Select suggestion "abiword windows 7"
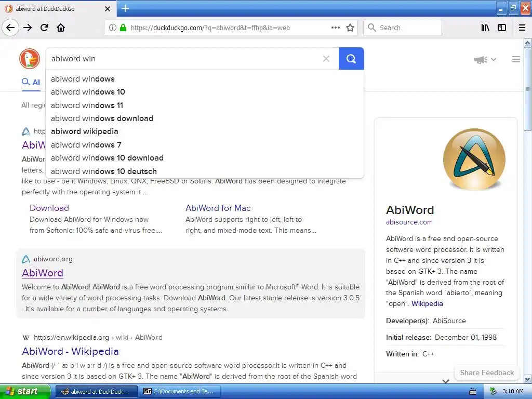 [205, 145]
